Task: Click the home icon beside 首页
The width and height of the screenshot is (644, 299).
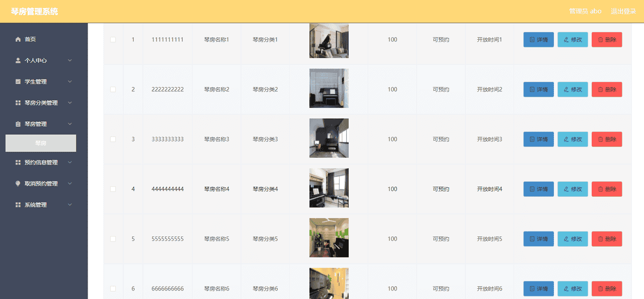Action: (x=18, y=39)
